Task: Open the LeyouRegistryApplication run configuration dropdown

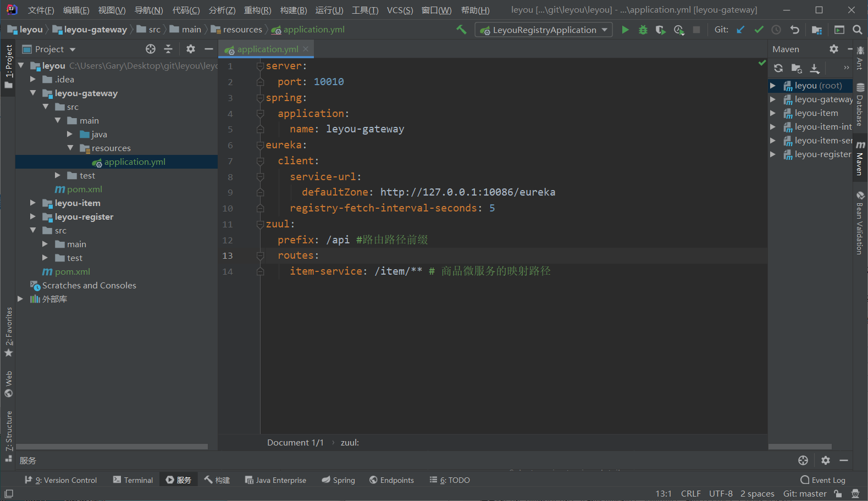Action: [x=544, y=30]
